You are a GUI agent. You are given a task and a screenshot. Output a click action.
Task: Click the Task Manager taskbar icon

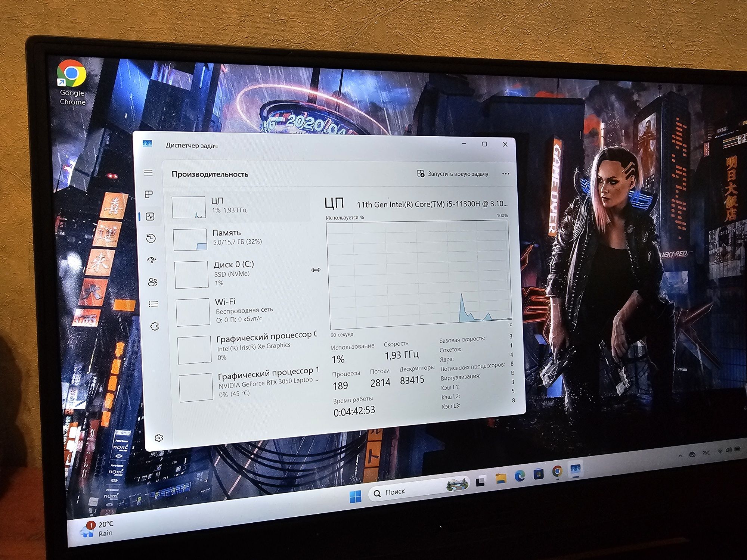click(x=575, y=469)
